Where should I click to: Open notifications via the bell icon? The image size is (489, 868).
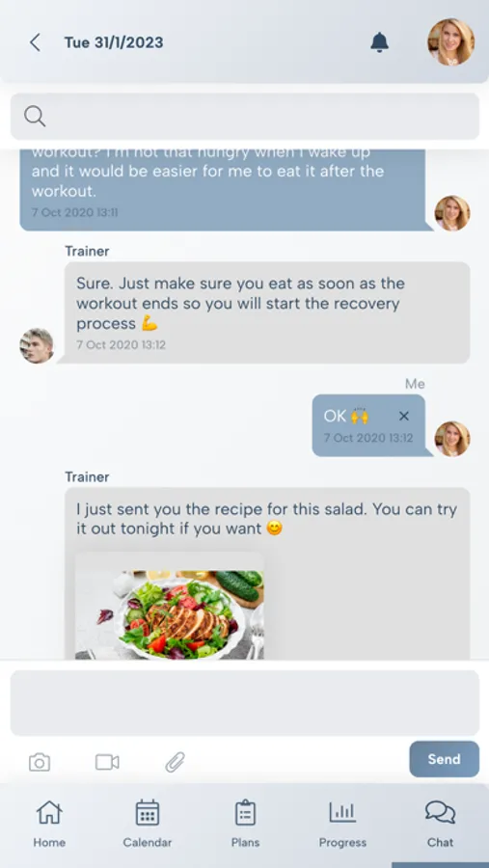pos(379,42)
